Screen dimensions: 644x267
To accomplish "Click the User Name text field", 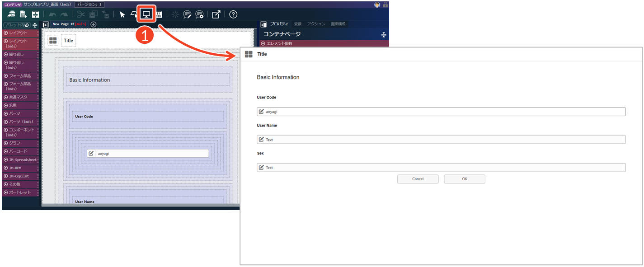I will tap(441, 140).
